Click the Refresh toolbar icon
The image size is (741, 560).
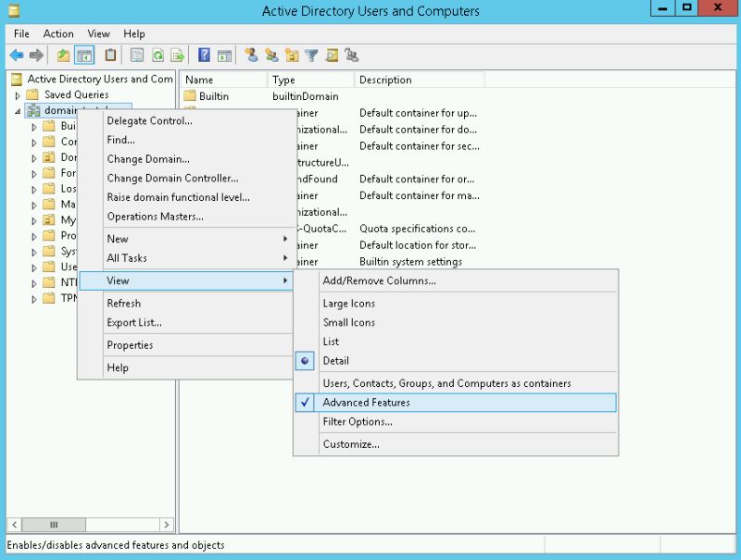coord(158,55)
